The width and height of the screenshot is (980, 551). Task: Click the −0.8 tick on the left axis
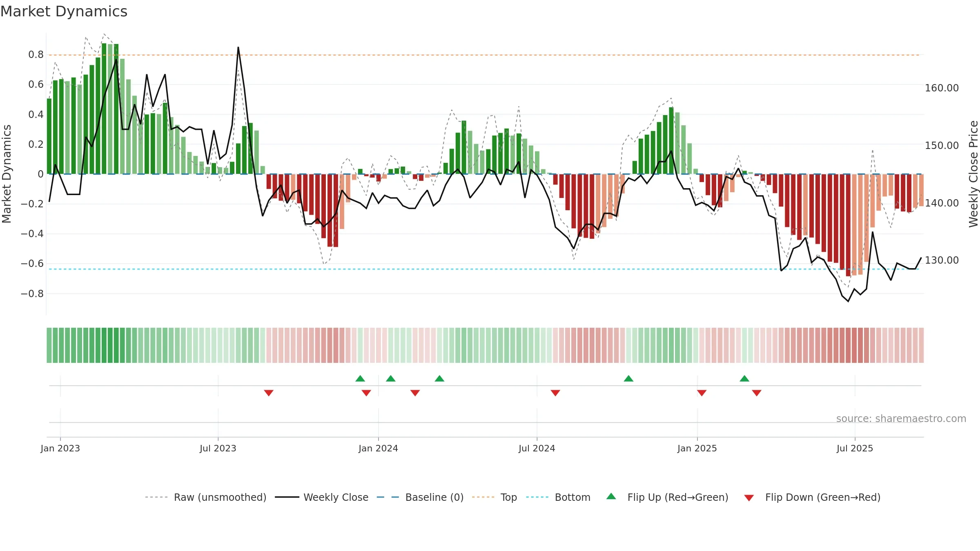[32, 293]
